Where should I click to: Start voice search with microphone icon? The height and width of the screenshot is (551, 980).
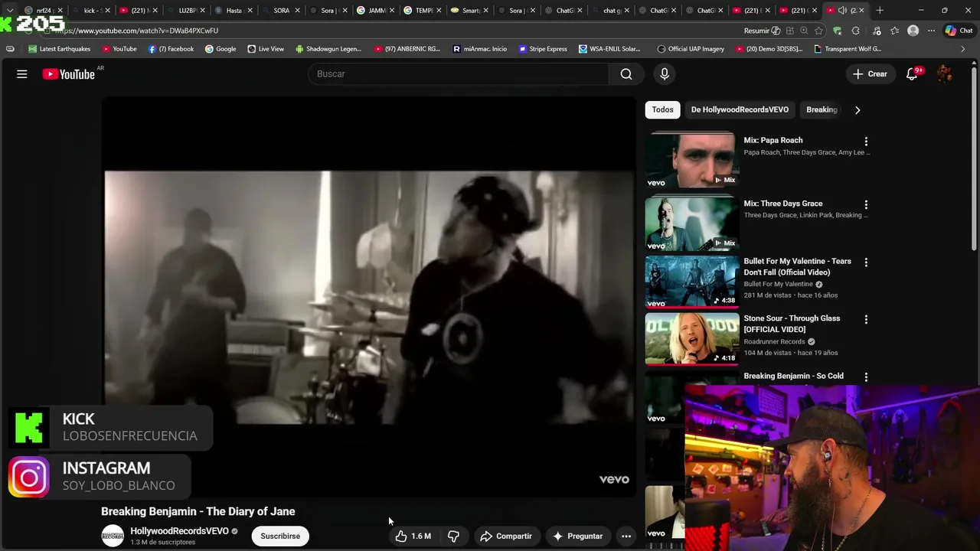tap(665, 74)
